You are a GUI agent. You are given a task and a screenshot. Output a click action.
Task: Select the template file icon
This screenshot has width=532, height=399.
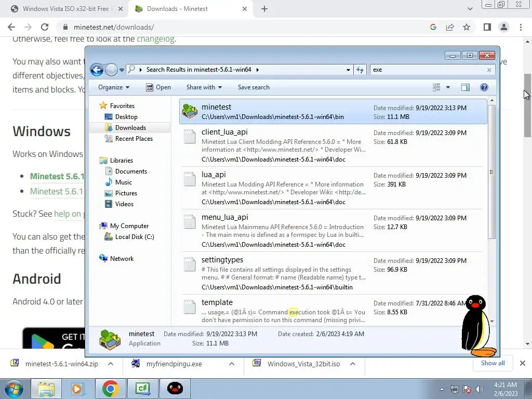point(190,307)
